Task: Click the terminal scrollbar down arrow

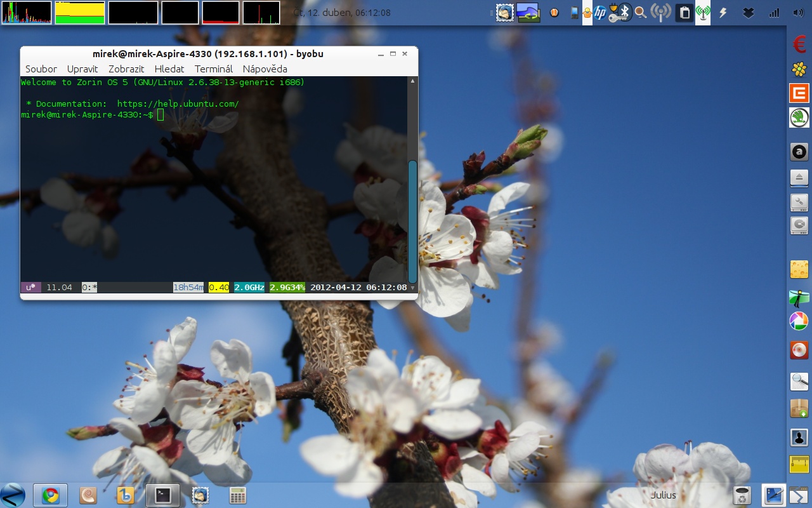Action: 412,288
